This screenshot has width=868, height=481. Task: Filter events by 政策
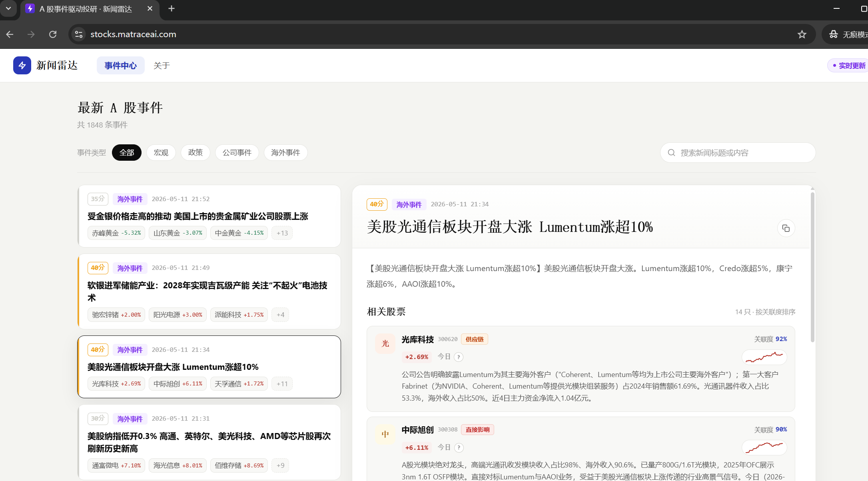(x=196, y=153)
